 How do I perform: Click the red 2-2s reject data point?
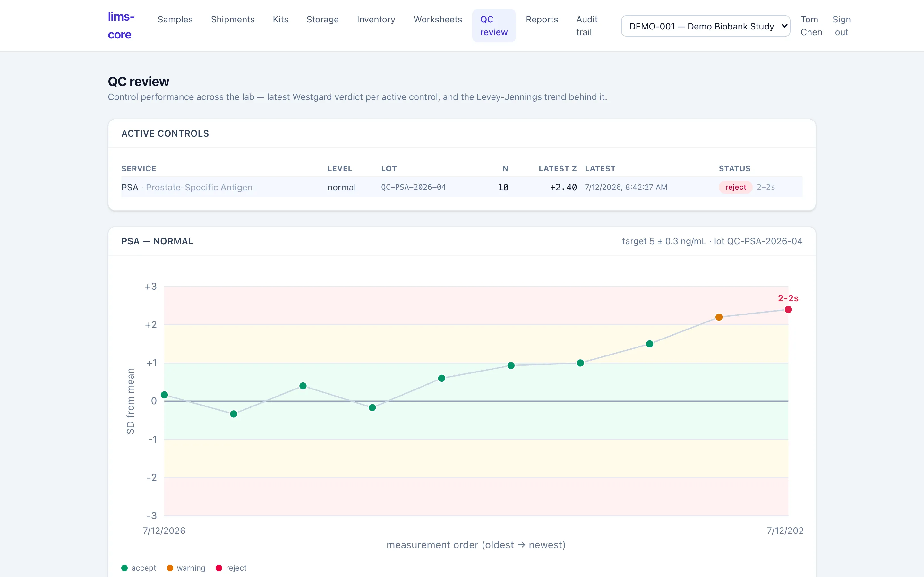(x=789, y=309)
